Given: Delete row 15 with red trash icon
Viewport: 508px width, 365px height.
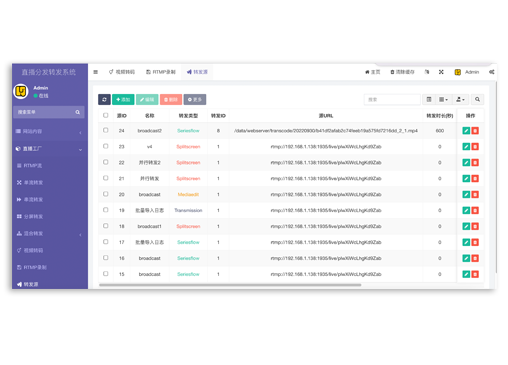Looking at the screenshot, I should click(x=475, y=274).
